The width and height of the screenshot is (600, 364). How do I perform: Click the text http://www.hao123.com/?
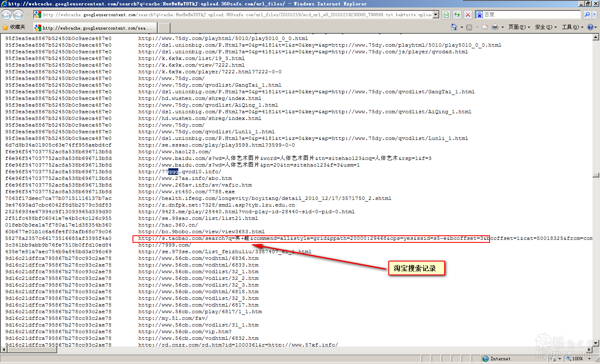[x=175, y=152]
